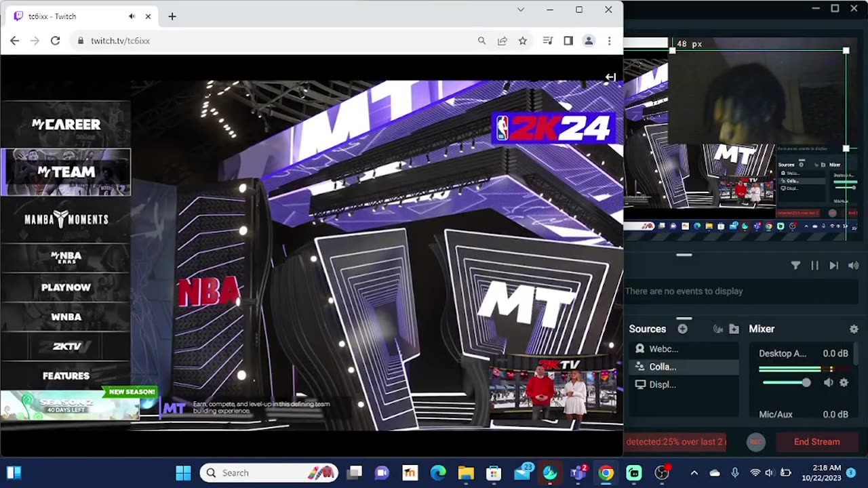868x488 pixels.
Task: Select 2KTV menu entry
Action: pos(66,346)
